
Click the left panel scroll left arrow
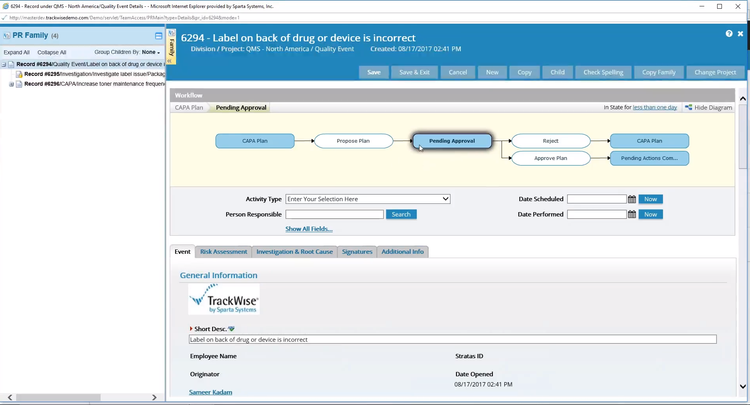[10, 397]
